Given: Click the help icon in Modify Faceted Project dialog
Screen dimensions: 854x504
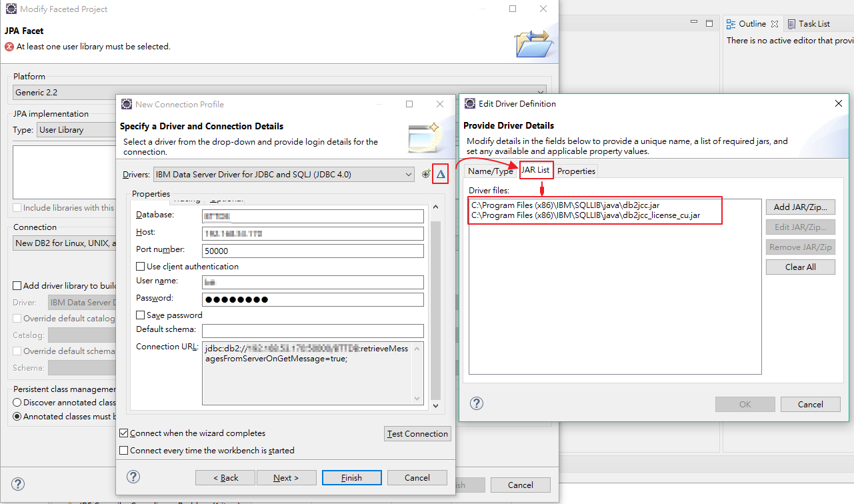Looking at the screenshot, I should pos(17,485).
